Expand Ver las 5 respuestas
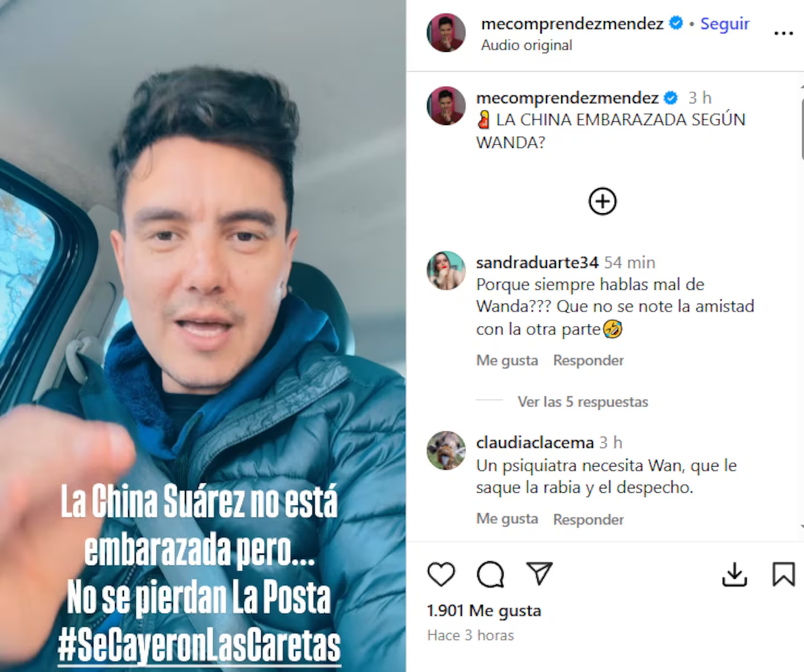Image resolution: width=804 pixels, height=672 pixels. click(x=583, y=402)
